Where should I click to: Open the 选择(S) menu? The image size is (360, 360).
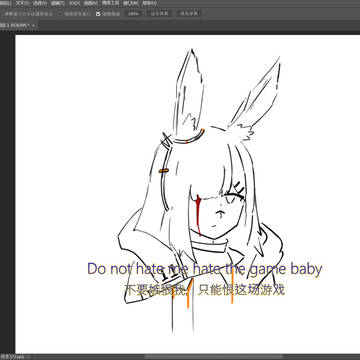point(40,3)
